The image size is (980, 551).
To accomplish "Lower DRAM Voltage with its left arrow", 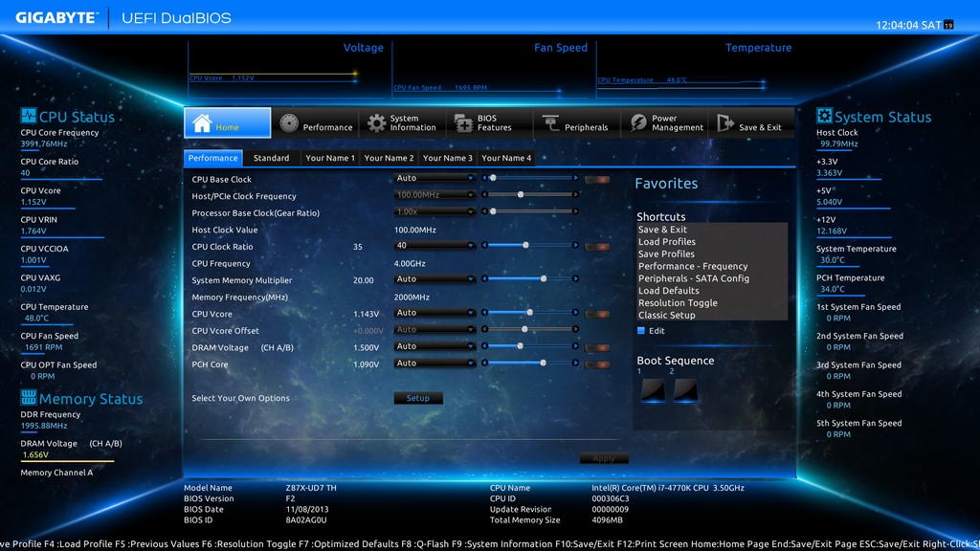I will [x=484, y=346].
